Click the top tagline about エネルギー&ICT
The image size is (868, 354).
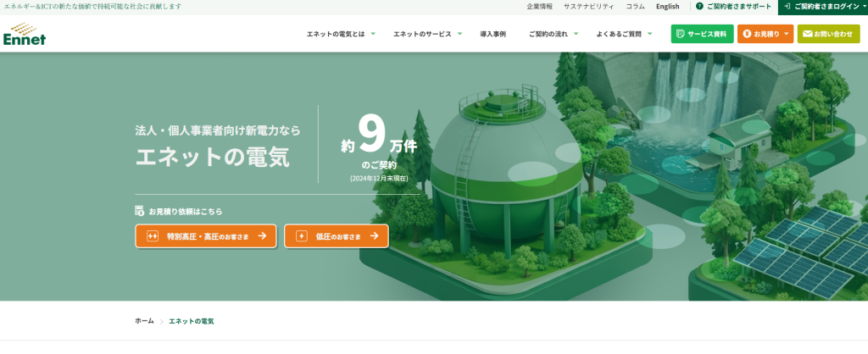tap(92, 7)
